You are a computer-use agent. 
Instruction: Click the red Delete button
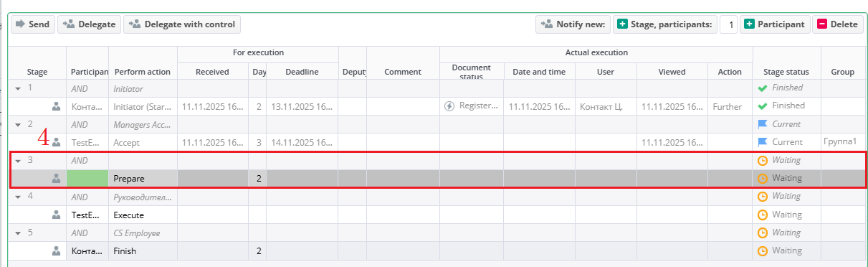(838, 24)
